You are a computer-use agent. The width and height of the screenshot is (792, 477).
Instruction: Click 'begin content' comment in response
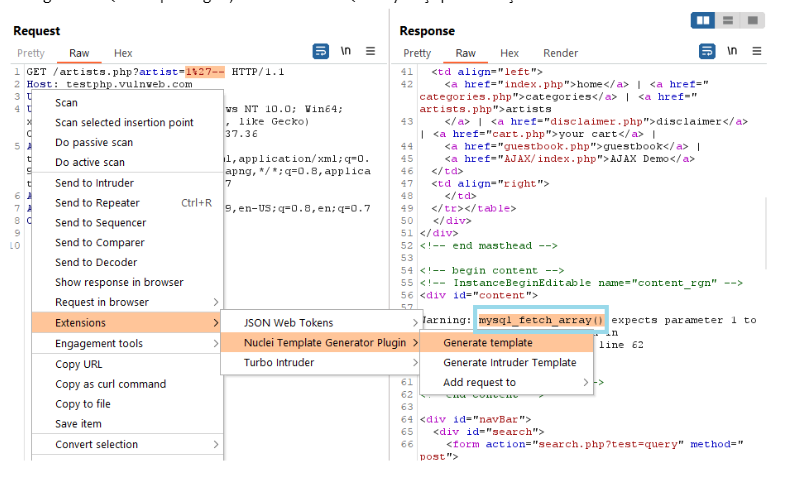coord(491,270)
